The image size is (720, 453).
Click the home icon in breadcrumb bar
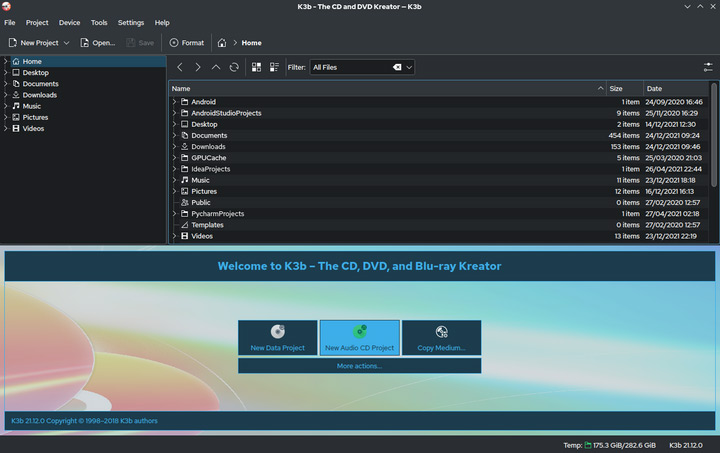(222, 43)
